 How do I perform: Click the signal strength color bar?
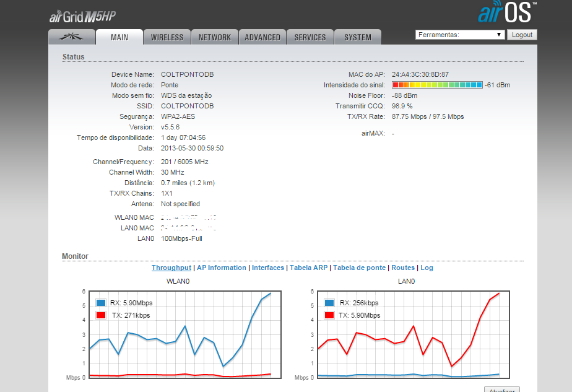coord(437,85)
